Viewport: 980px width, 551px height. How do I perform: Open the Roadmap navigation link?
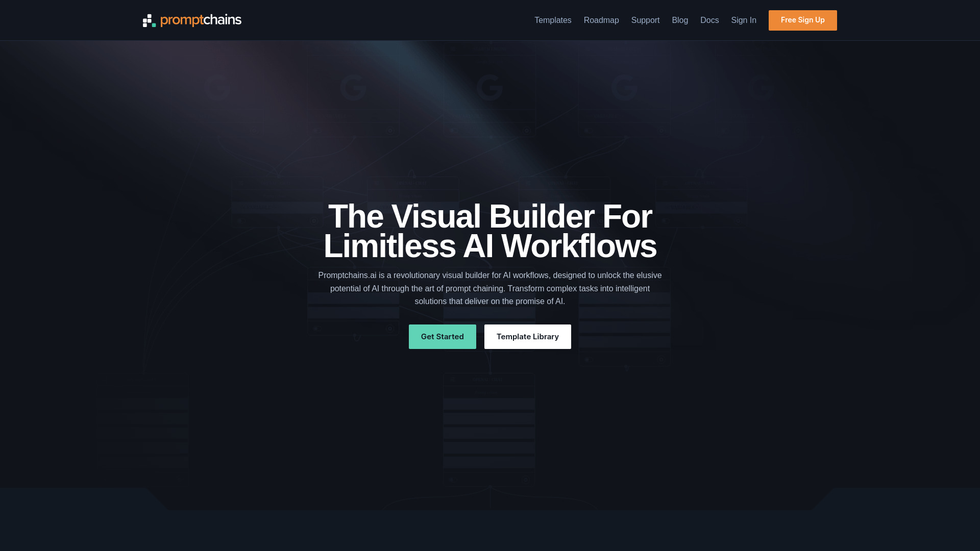tap(601, 20)
